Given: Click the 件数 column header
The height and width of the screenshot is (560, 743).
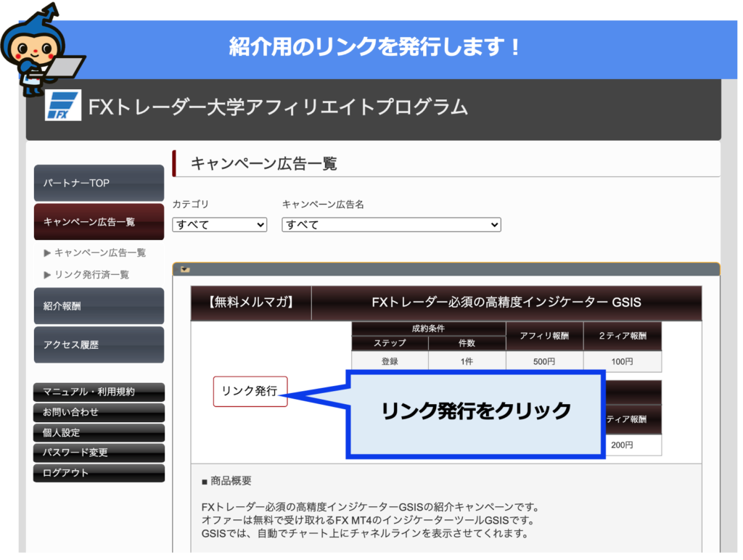Looking at the screenshot, I should (467, 343).
